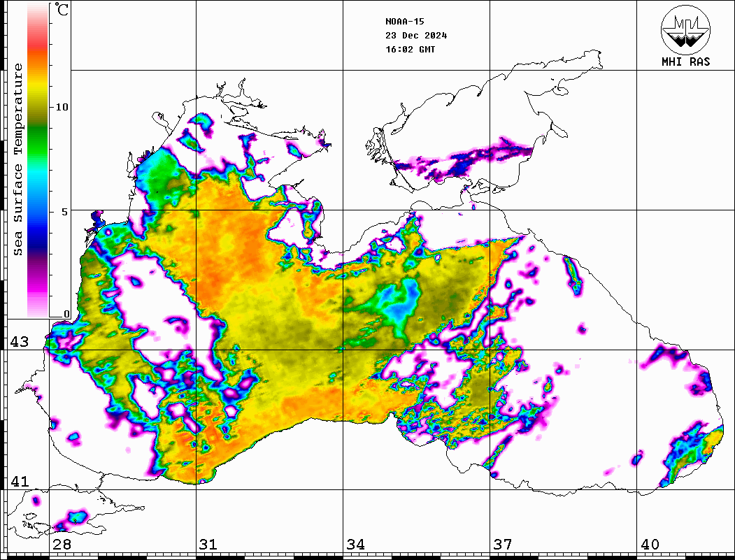Click the temperature color scale bar
The width and height of the screenshot is (735, 560).
click(38, 160)
